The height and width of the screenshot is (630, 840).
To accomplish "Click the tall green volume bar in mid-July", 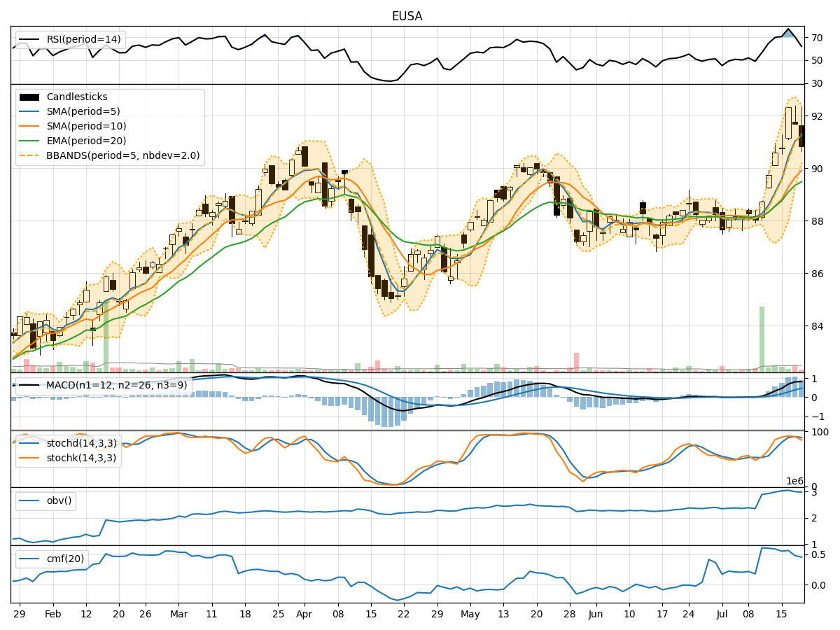I will [762, 339].
